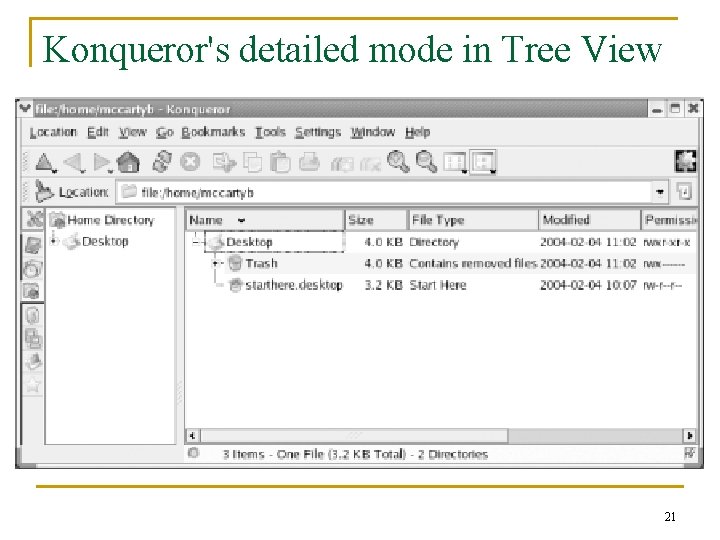Select the Tree View mode button
Image resolution: width=720 pixels, height=540 pixels.
(x=481, y=161)
